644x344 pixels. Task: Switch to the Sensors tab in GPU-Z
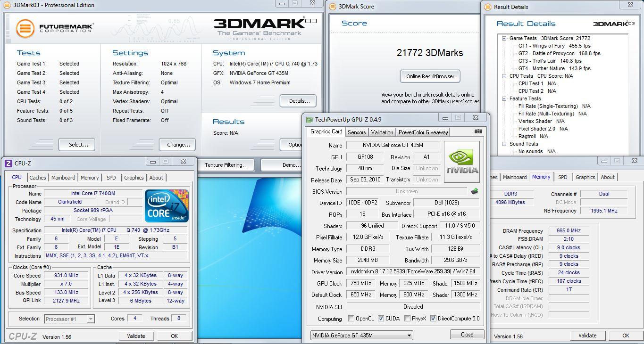pyautogui.click(x=357, y=132)
